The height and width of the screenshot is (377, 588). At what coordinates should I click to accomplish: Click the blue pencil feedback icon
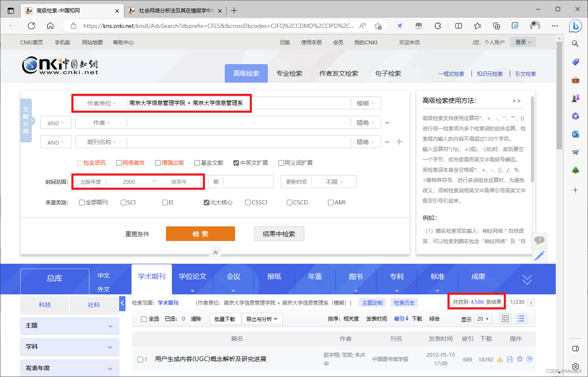pos(539,256)
